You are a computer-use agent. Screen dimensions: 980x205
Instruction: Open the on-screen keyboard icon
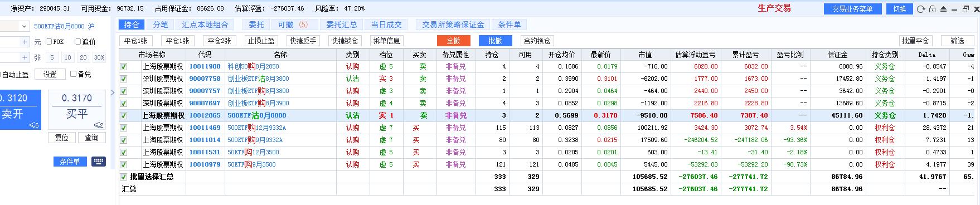pyautogui.click(x=99, y=162)
